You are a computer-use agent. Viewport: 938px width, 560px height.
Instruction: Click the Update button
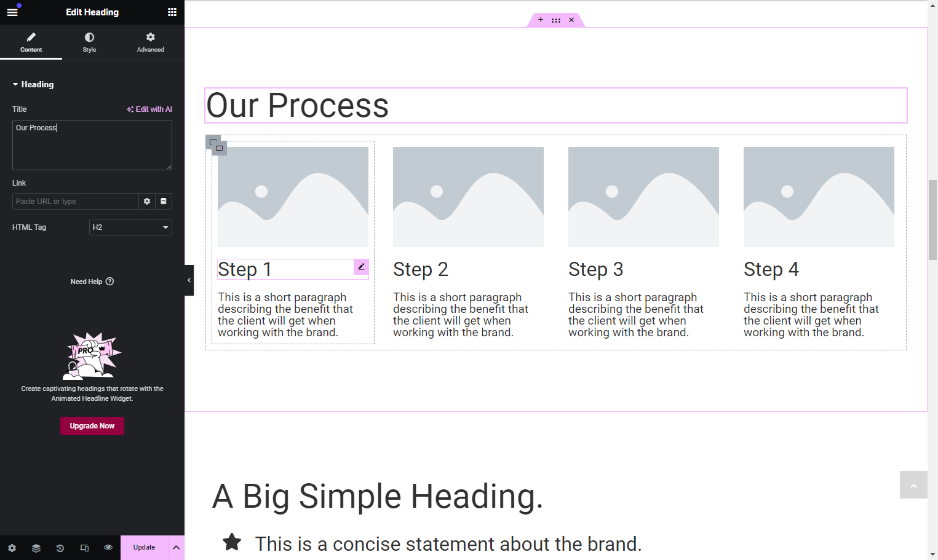pos(144,548)
